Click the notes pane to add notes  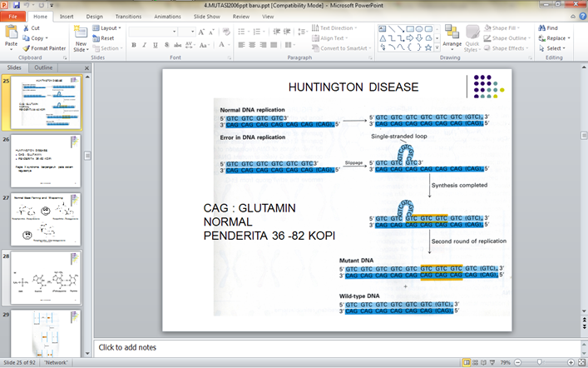(x=336, y=347)
